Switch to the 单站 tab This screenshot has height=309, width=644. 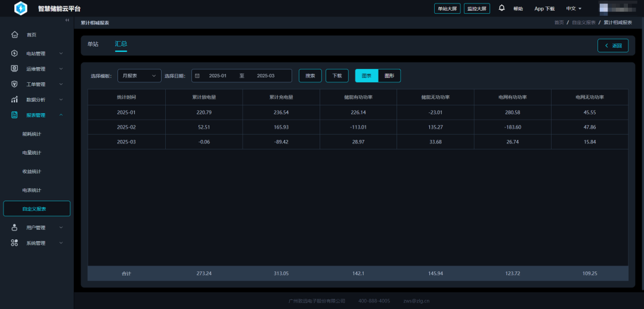coord(93,44)
